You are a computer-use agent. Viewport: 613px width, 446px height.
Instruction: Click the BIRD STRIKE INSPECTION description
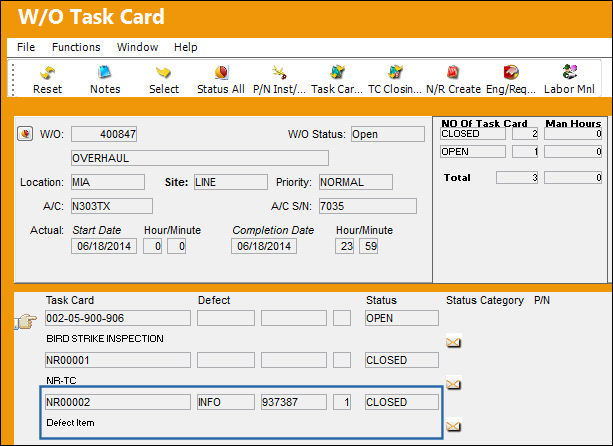pos(105,339)
